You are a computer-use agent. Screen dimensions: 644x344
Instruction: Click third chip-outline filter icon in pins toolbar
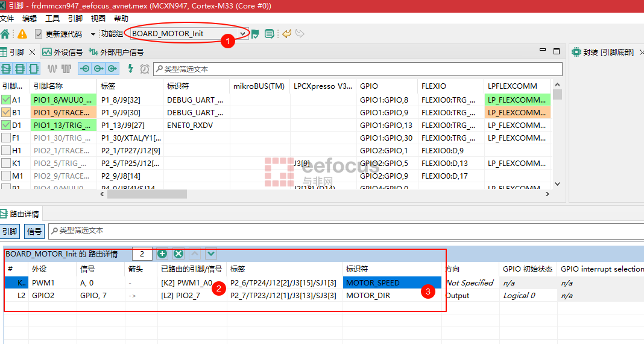coord(34,69)
